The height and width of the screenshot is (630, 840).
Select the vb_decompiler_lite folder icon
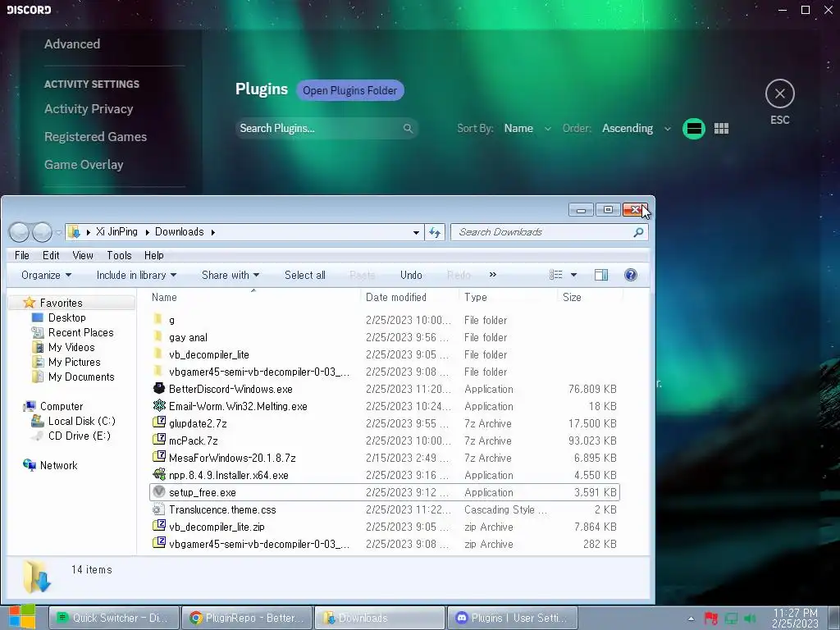click(157, 354)
